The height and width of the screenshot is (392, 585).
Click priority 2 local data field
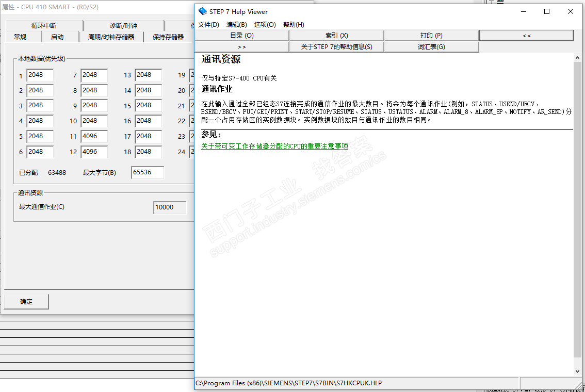[40, 90]
